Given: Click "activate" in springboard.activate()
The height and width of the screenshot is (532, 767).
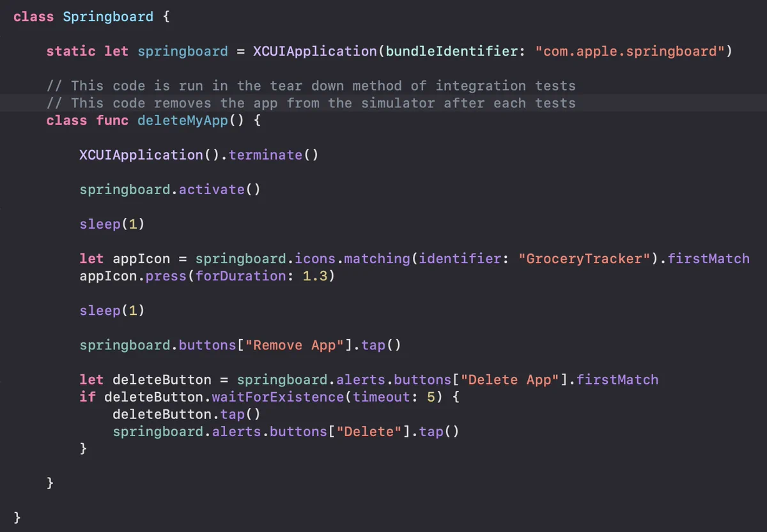Looking at the screenshot, I should (212, 189).
